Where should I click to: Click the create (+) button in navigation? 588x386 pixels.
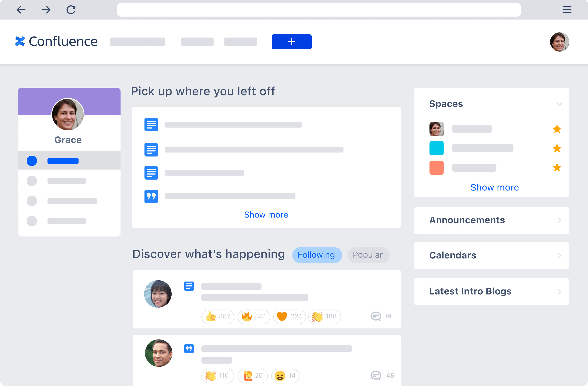point(291,42)
